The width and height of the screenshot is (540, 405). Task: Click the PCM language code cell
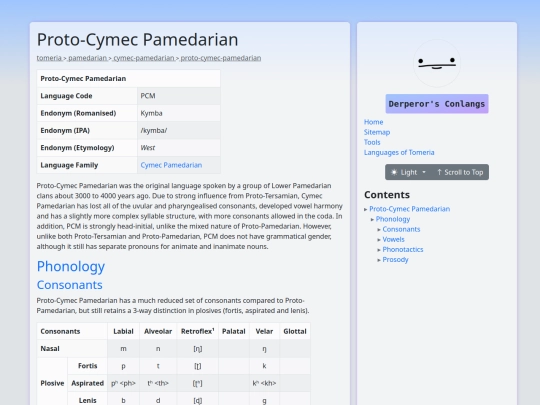[179, 96]
